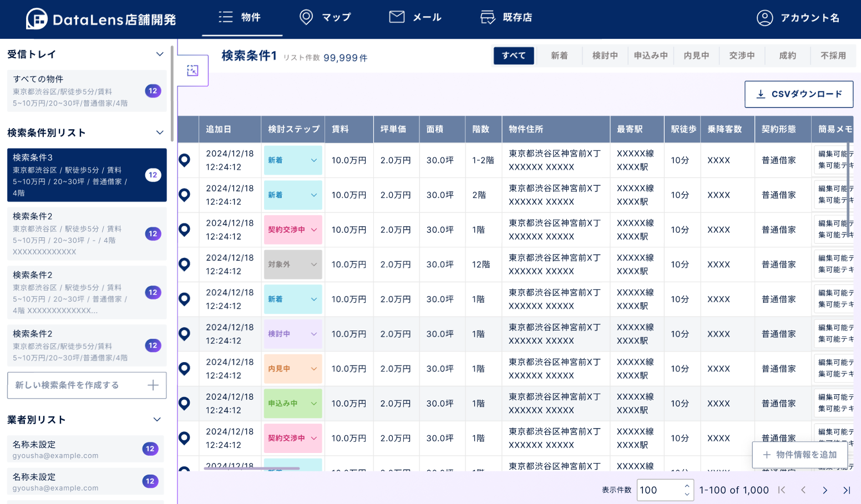Click the area-selection map icon beside 検索条件1
Viewport: 861px width, 504px height.
pyautogui.click(x=193, y=70)
